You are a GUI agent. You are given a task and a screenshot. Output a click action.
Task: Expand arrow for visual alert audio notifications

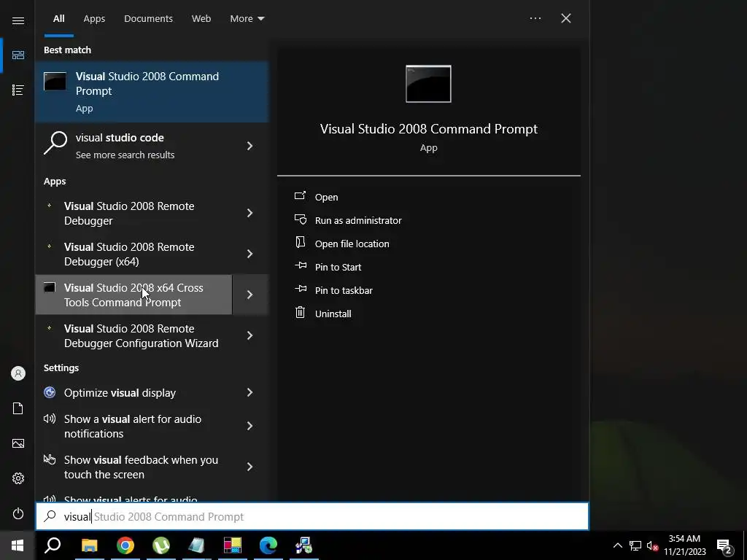(249, 426)
